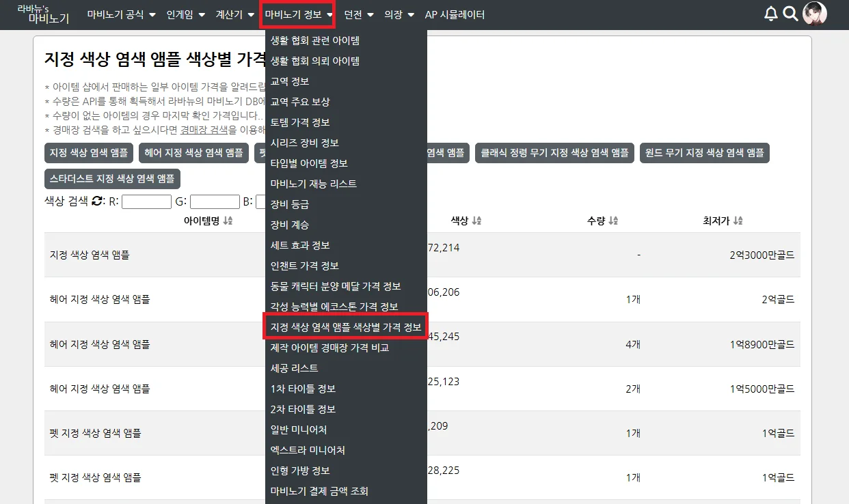Click the color search refresh icon

pyautogui.click(x=96, y=201)
